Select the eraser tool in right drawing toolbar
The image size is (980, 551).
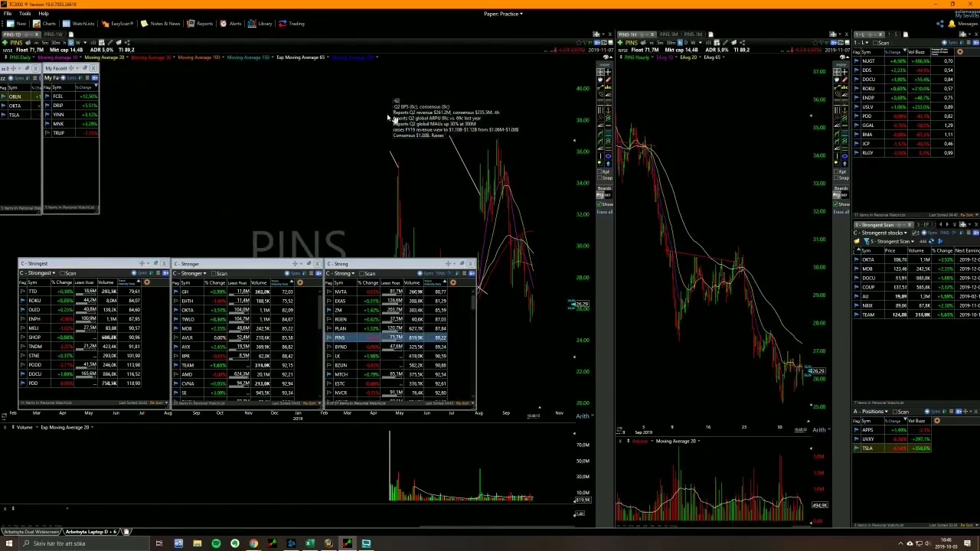click(845, 80)
